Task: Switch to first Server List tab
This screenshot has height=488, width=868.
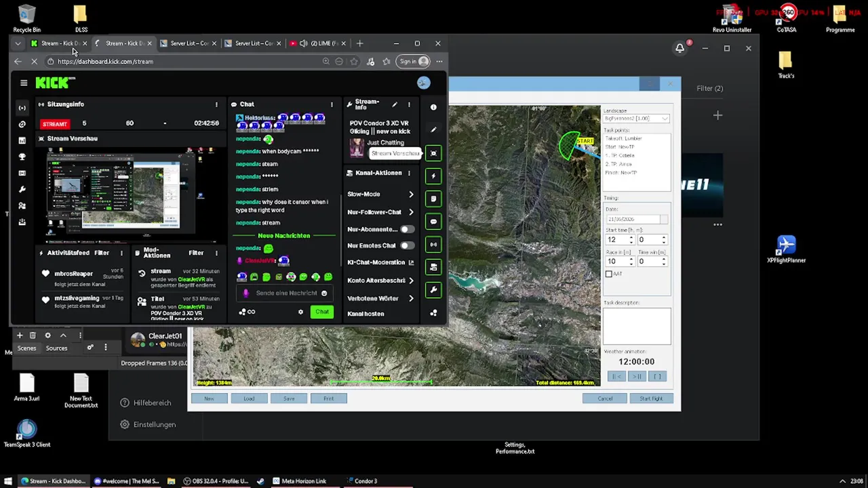Action: [x=189, y=43]
